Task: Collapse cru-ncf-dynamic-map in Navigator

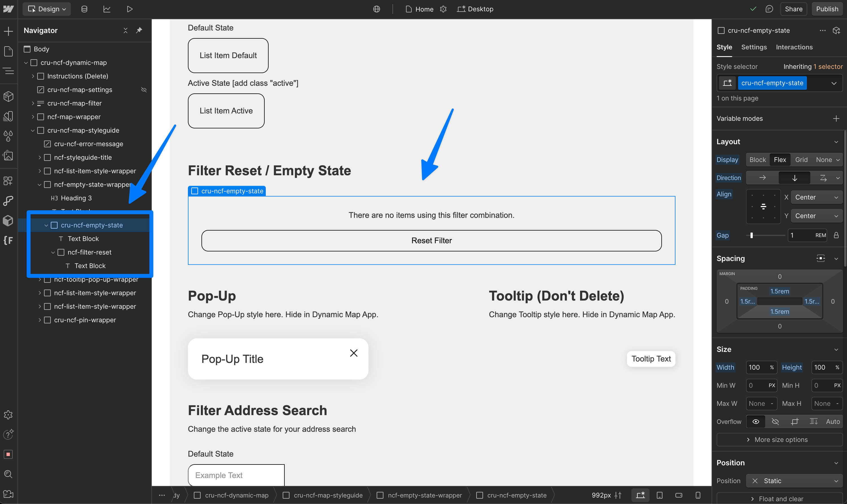Action: [26, 63]
